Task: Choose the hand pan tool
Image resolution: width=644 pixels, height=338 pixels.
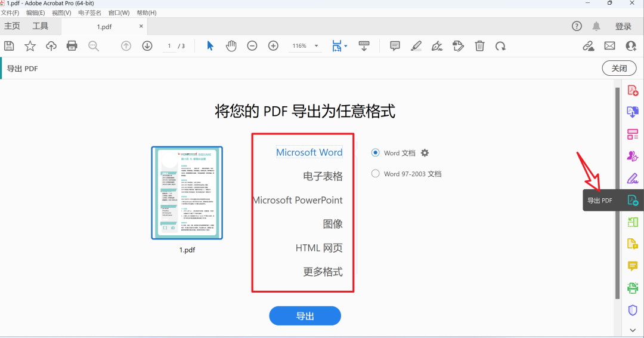Action: coord(231,46)
